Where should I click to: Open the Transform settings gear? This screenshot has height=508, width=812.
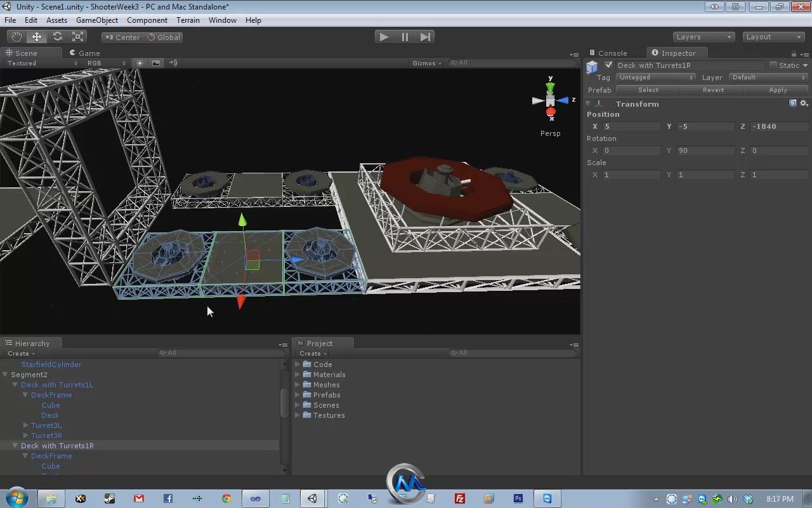point(804,104)
